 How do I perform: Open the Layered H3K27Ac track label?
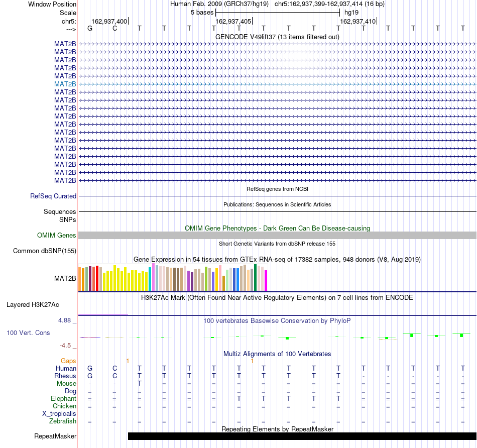[x=33, y=305]
